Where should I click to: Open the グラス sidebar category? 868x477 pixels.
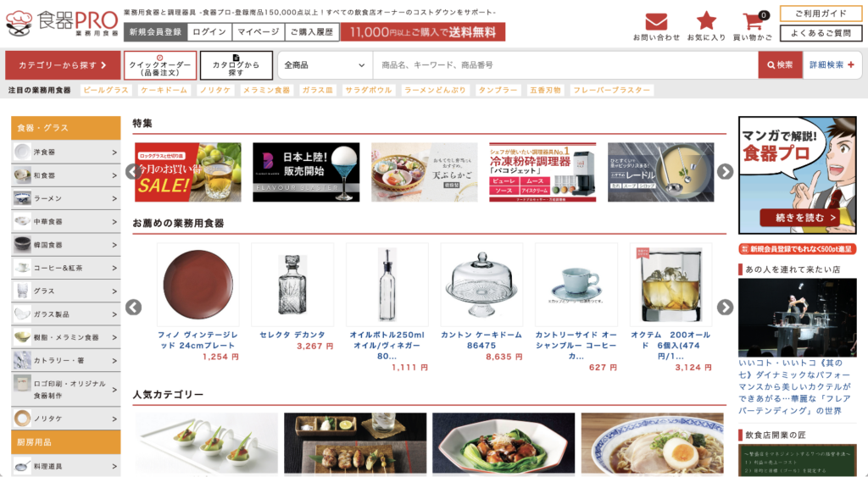point(66,291)
